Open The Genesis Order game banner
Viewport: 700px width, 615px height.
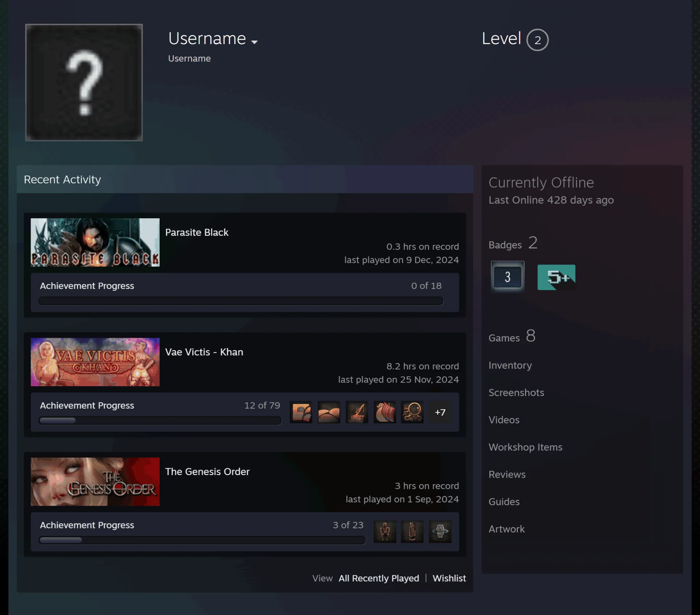pos(95,481)
